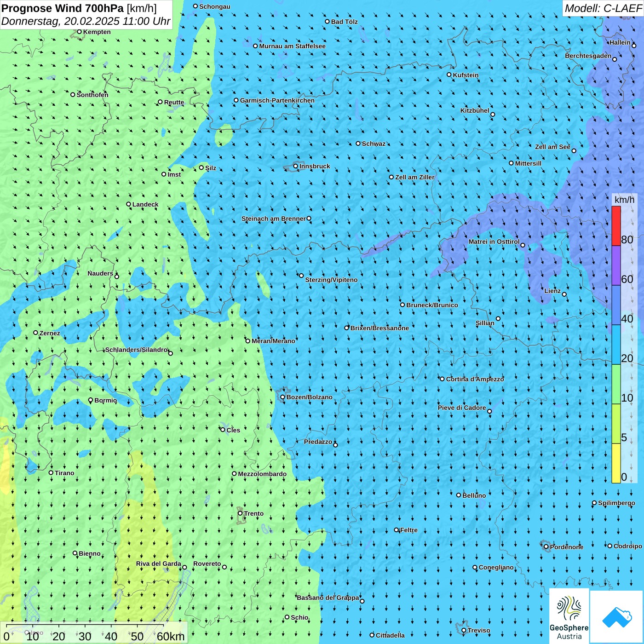Click the GeoSphere Austria logo

569,616
